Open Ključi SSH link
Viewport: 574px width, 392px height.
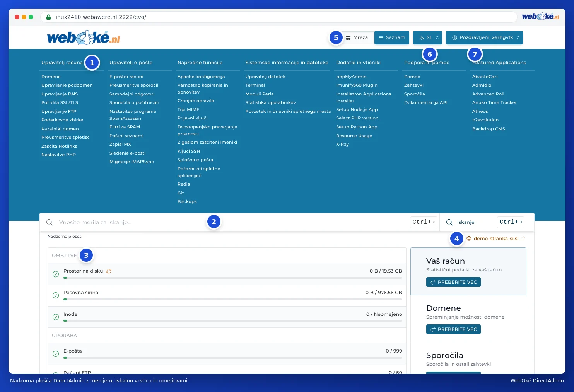point(189,151)
